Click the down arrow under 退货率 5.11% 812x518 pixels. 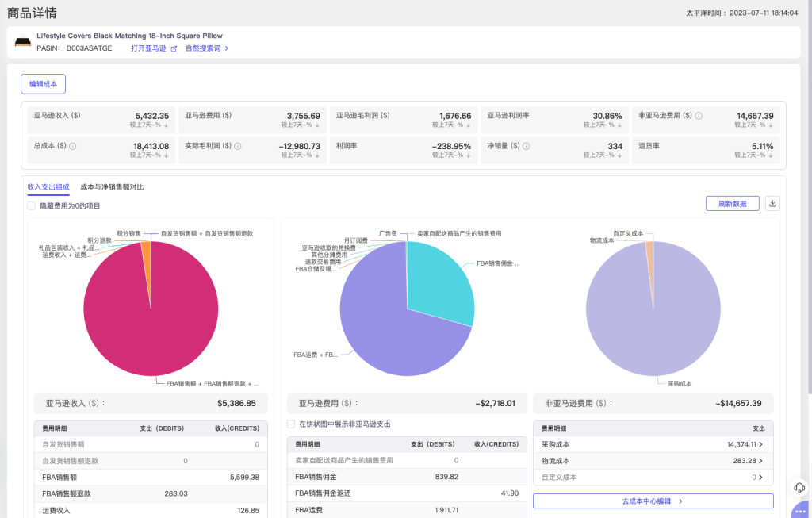771,155
